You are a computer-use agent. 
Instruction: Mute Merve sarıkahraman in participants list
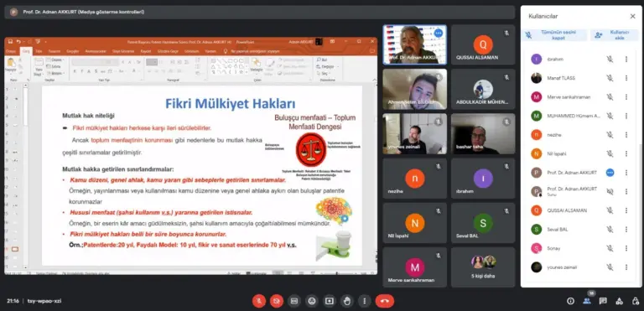click(x=610, y=97)
